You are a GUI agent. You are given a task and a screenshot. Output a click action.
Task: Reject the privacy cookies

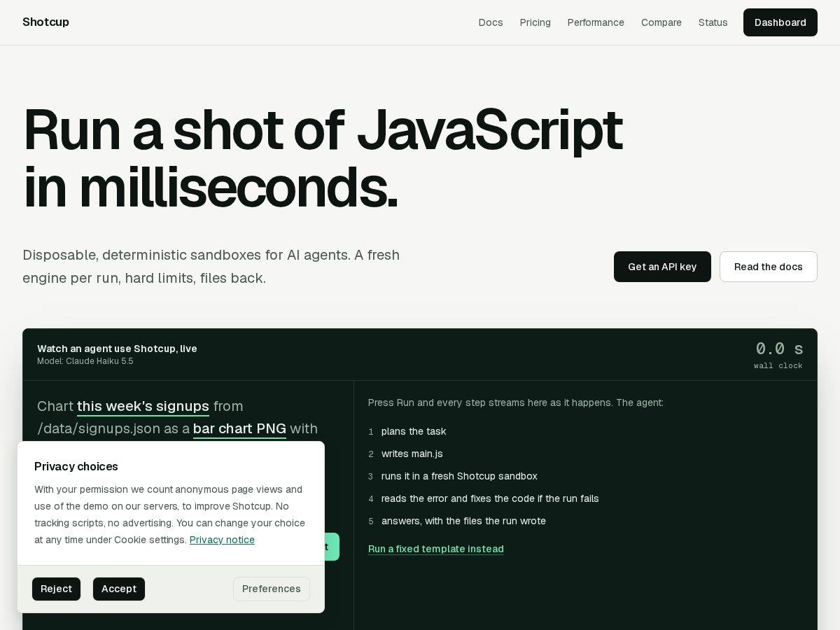pyautogui.click(x=56, y=589)
